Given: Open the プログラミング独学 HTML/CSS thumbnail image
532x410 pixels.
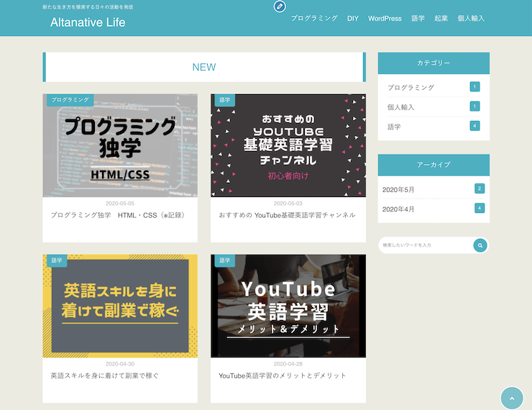Looking at the screenshot, I should tap(120, 146).
